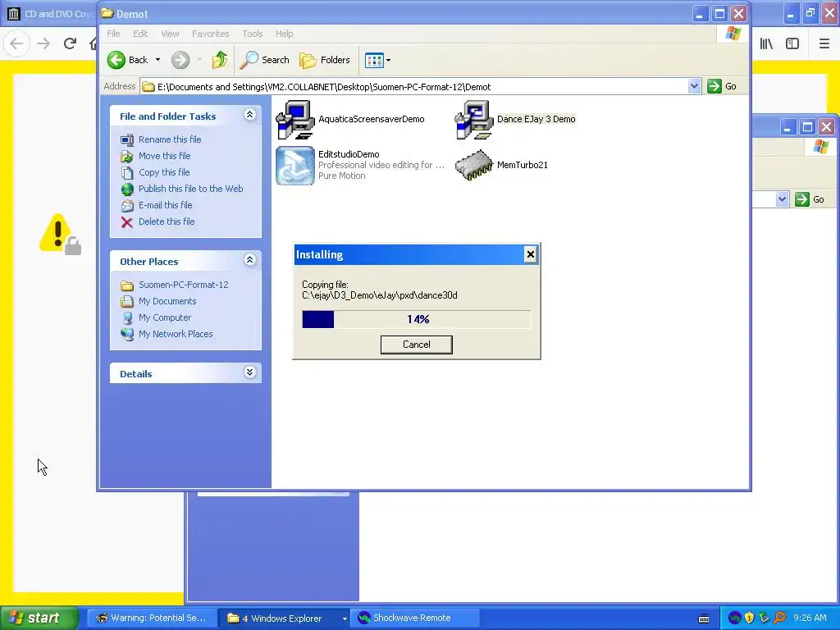This screenshot has width=840, height=630.
Task: Click the Publish globe icon in tasks
Action: [x=127, y=189]
